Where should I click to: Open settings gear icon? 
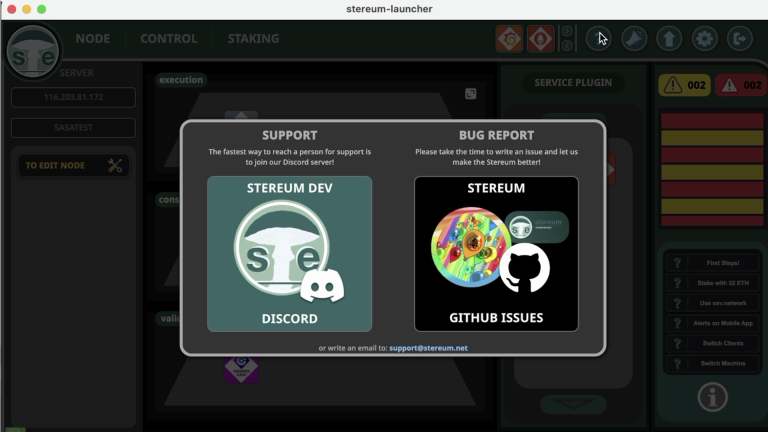click(x=704, y=38)
